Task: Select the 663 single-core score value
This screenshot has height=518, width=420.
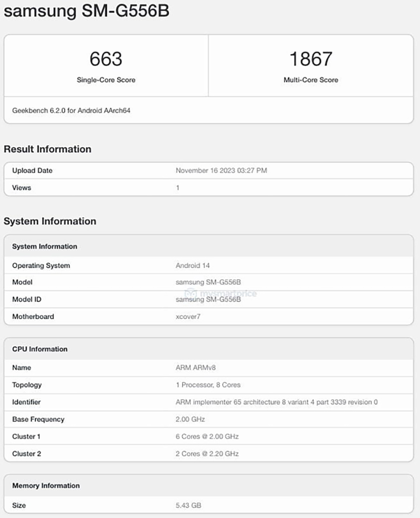Action: click(106, 59)
